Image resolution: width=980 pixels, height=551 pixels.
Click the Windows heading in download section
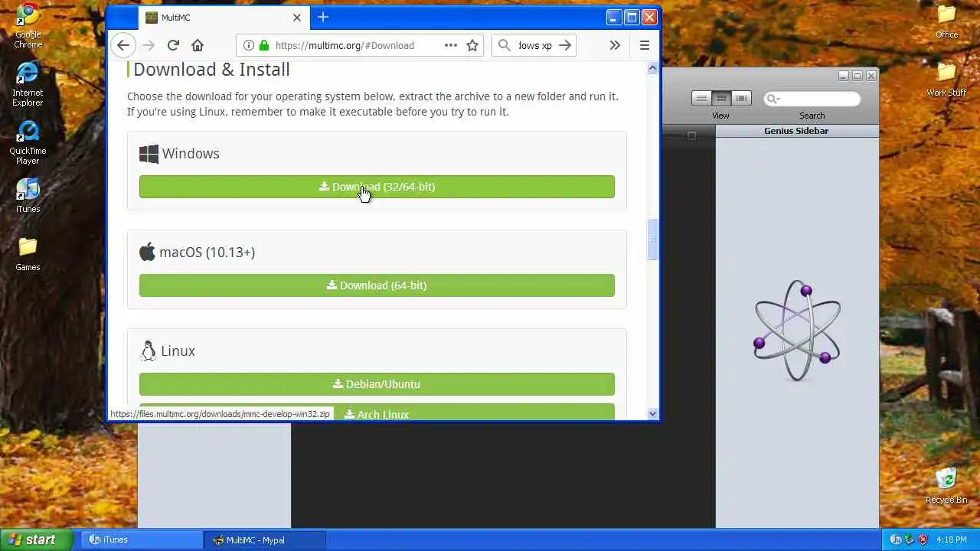tap(191, 154)
